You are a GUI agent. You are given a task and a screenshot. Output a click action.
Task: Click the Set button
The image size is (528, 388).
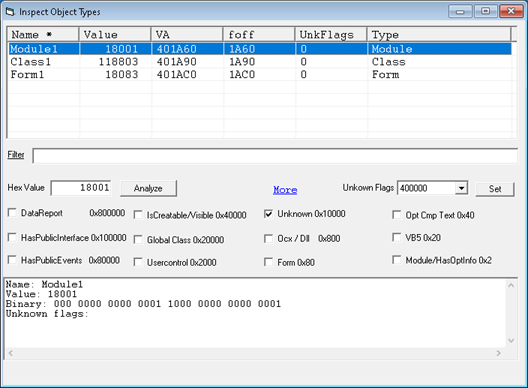[x=495, y=189]
